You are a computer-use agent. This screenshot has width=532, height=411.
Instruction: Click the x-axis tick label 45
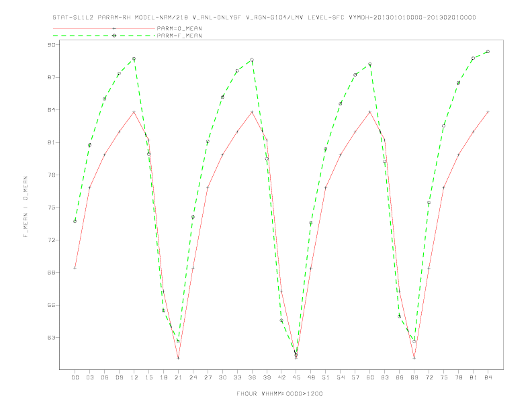click(296, 377)
